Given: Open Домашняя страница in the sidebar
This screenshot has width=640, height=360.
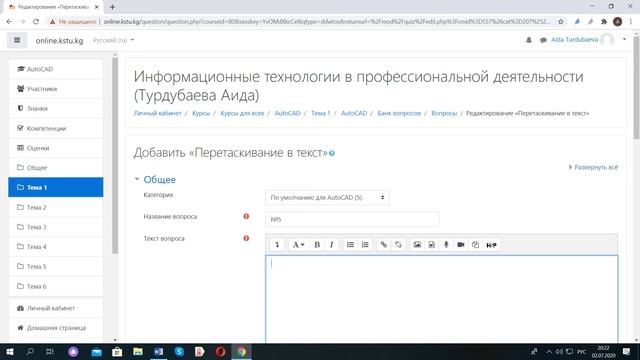Looking at the screenshot, I should (x=56, y=328).
